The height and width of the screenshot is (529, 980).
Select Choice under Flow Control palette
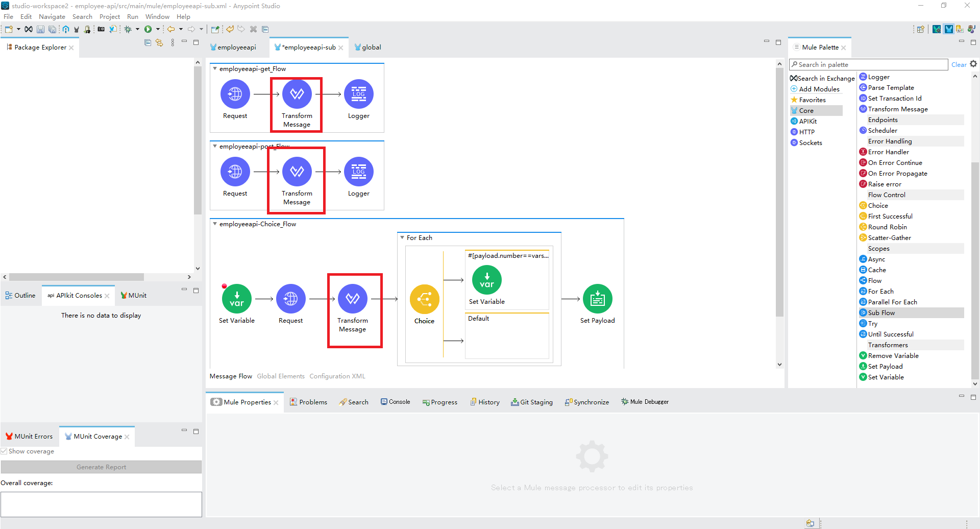point(877,205)
